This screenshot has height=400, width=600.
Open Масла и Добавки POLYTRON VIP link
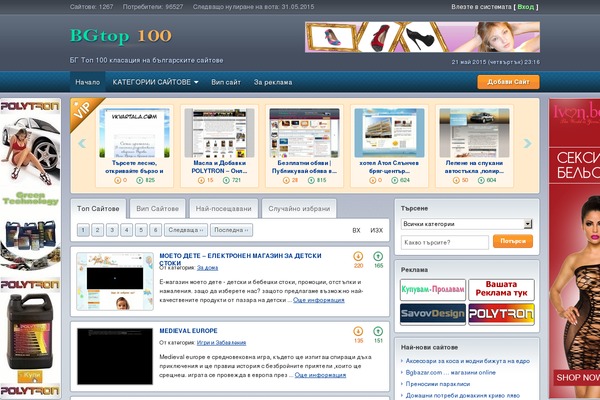219,167
